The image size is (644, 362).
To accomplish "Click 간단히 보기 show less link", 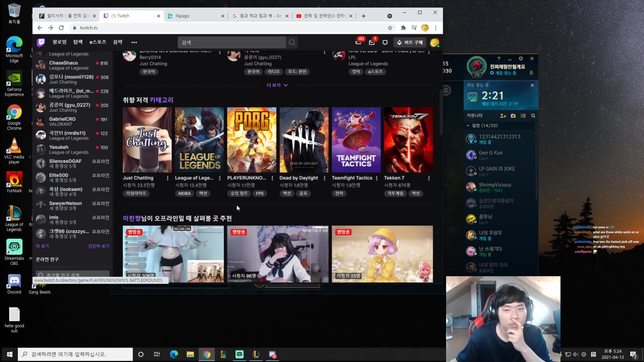I will (99, 246).
